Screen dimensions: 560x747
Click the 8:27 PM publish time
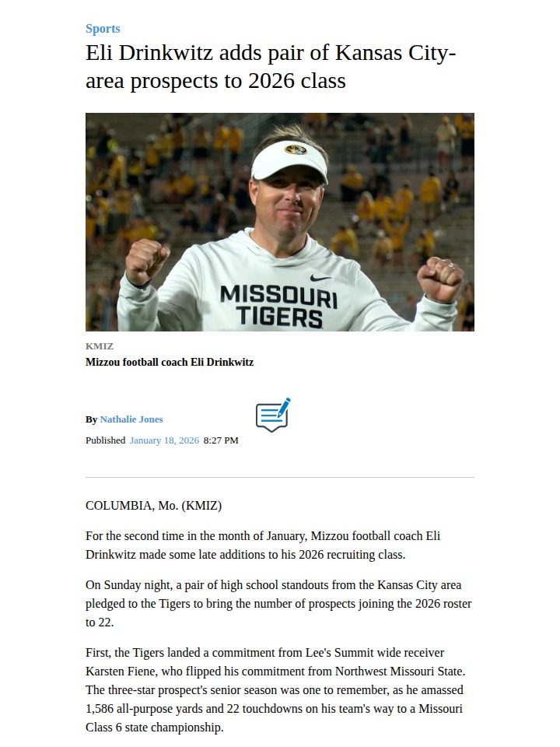click(221, 440)
